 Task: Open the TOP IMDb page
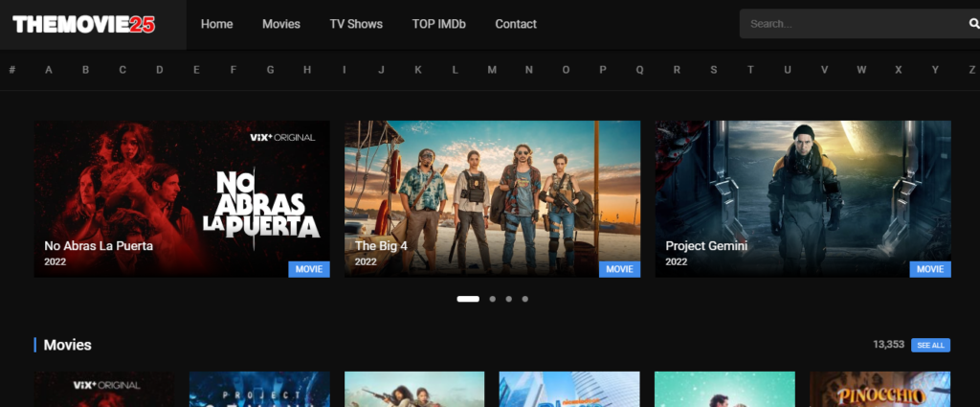438,24
